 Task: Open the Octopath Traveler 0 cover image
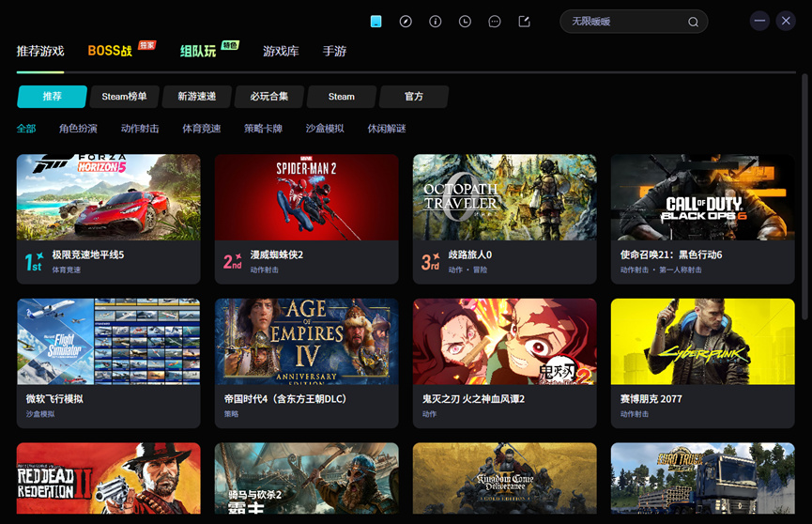pos(504,197)
